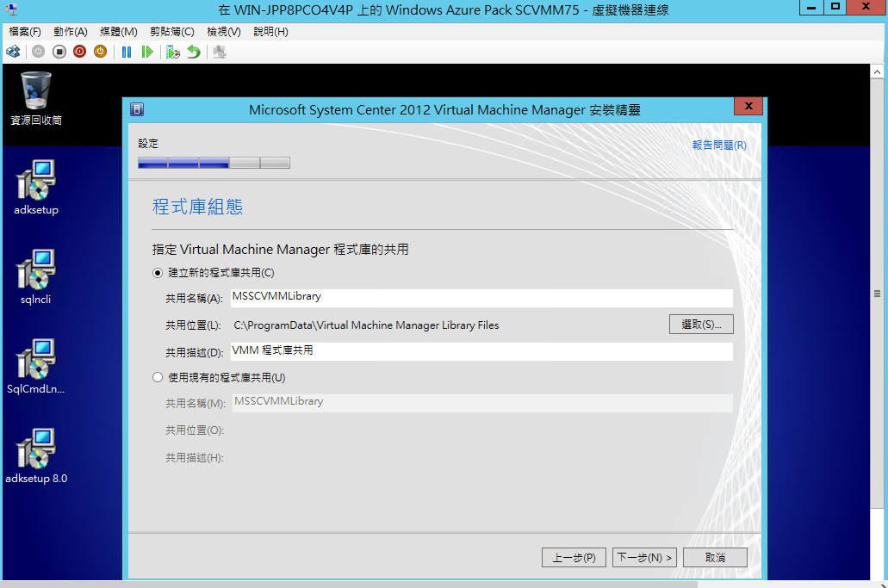The image size is (888, 588).
Task: Click the setup wizard title bar icon
Action: 137,109
